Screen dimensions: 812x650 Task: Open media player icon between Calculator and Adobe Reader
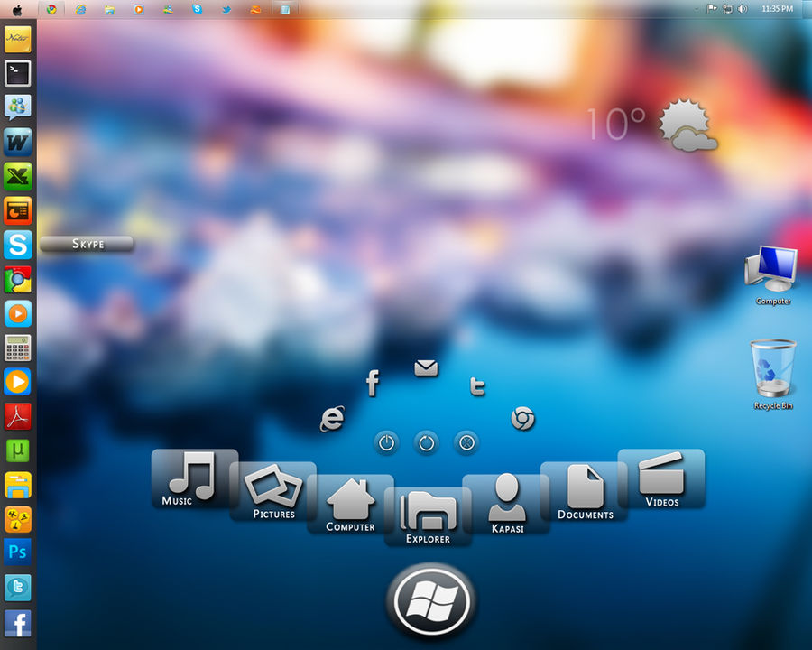coord(18,382)
